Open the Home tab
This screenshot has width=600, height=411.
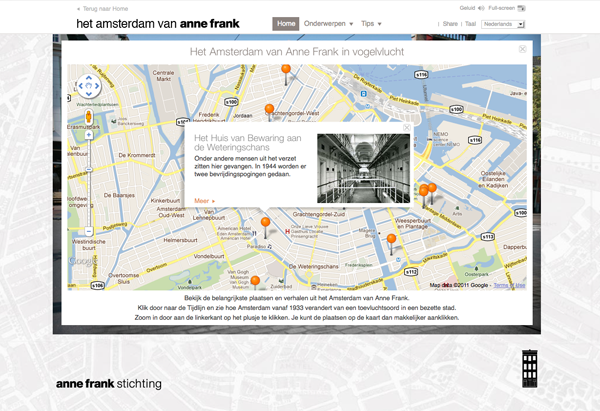click(286, 24)
